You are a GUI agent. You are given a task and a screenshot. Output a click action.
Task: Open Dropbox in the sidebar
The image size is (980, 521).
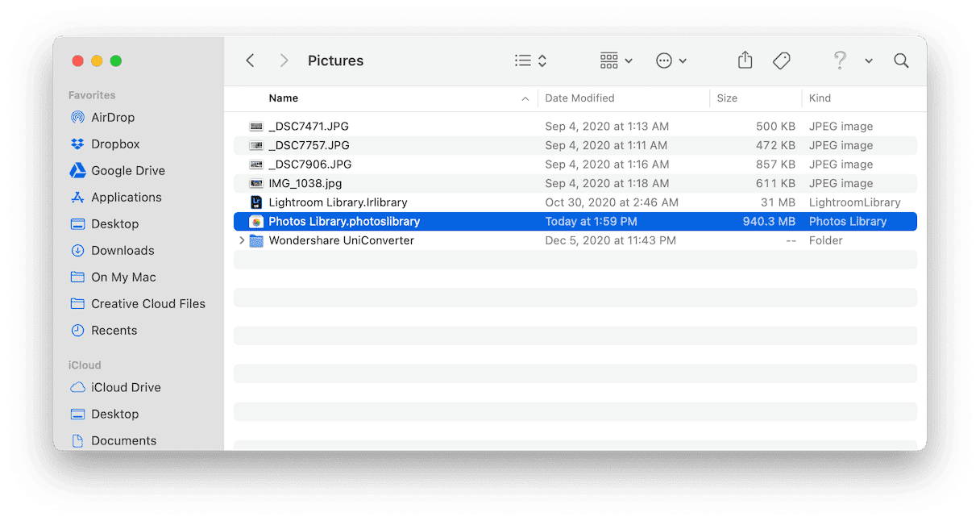click(115, 144)
